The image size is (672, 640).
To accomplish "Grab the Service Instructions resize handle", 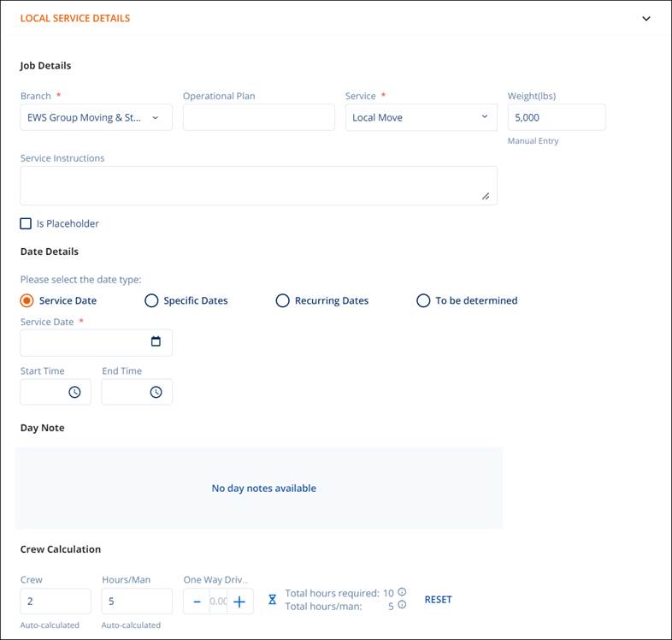I will tap(486, 197).
